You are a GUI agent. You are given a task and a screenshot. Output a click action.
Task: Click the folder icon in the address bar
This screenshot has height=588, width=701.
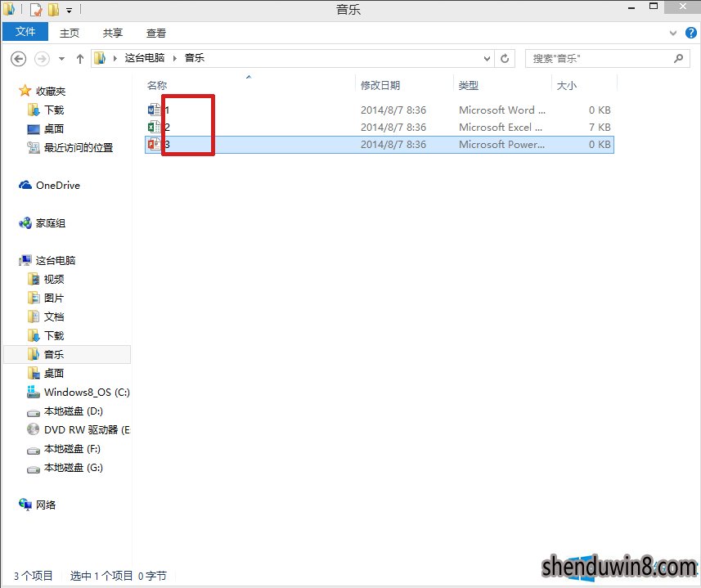tap(100, 58)
